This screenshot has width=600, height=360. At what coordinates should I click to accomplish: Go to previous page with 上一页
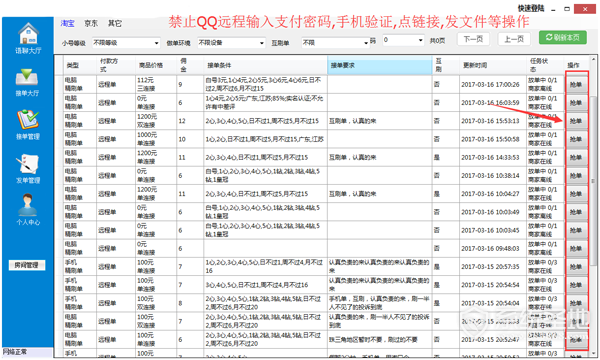(514, 39)
